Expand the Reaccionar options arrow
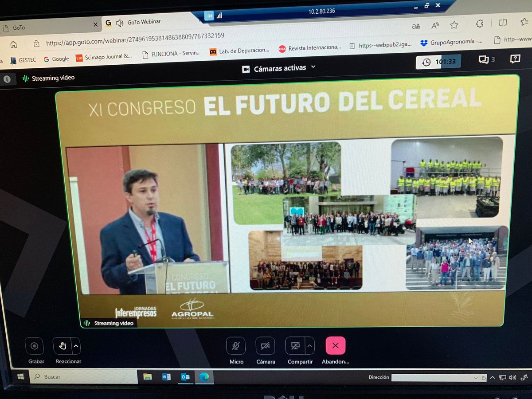 pyautogui.click(x=76, y=346)
